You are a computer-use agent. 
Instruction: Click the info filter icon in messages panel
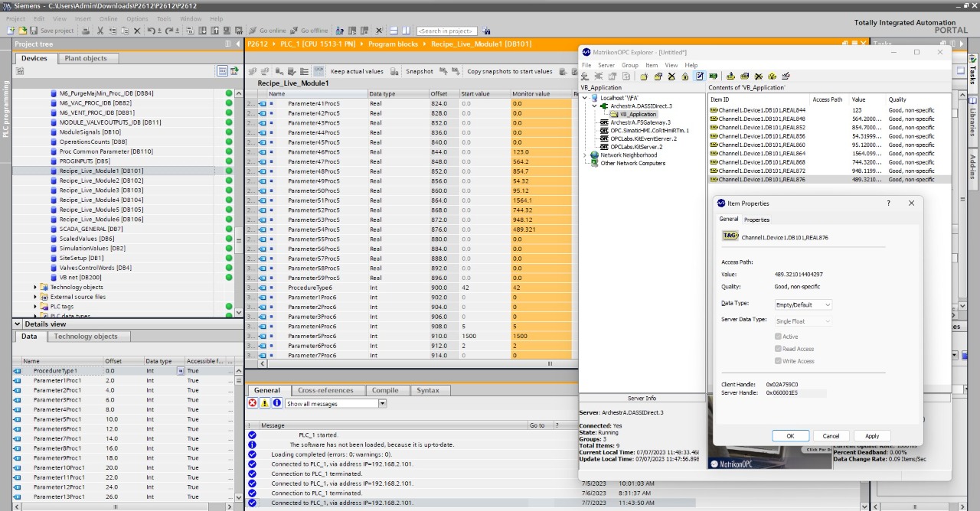276,403
